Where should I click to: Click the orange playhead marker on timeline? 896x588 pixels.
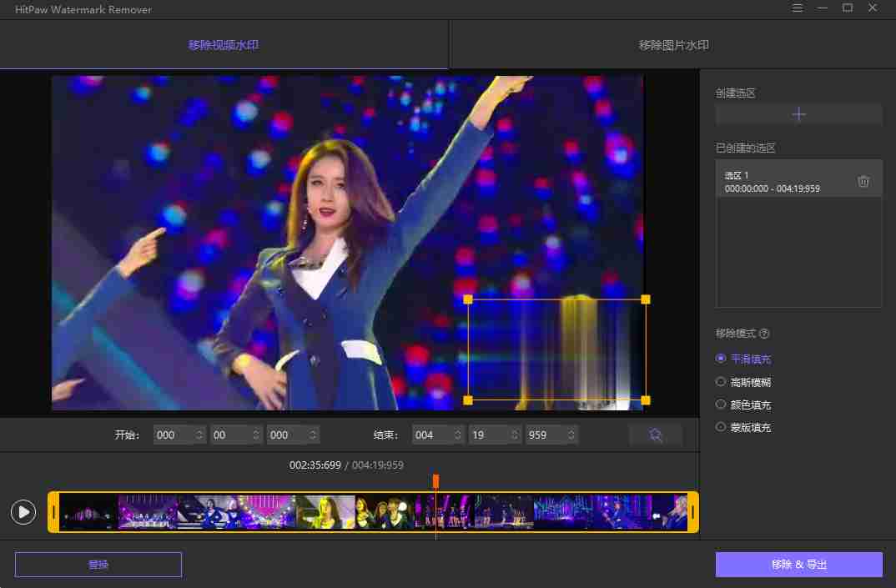(435, 481)
